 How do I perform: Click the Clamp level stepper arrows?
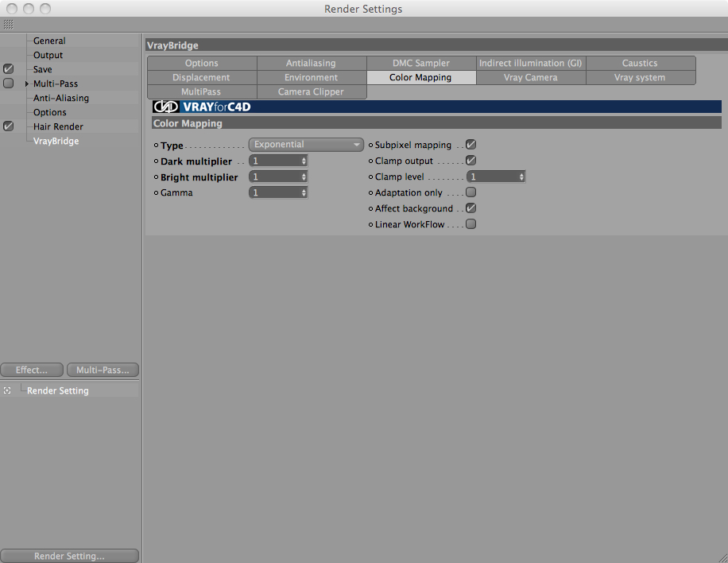coord(521,177)
